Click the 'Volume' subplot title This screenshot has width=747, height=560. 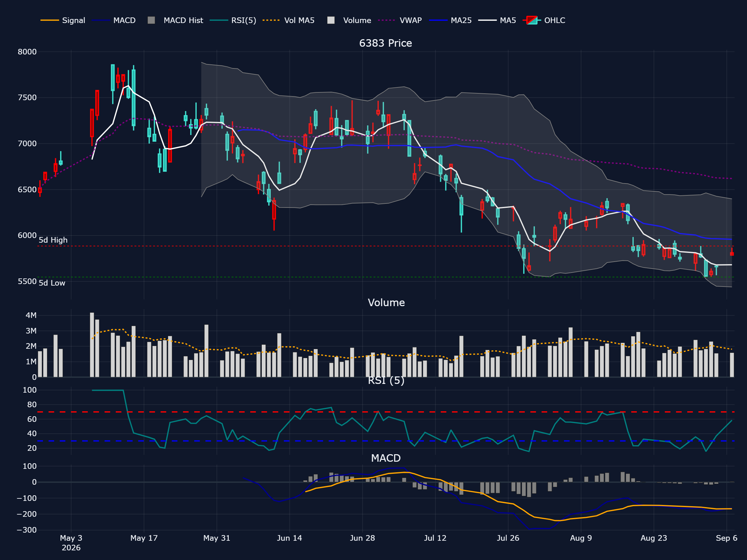point(386,302)
